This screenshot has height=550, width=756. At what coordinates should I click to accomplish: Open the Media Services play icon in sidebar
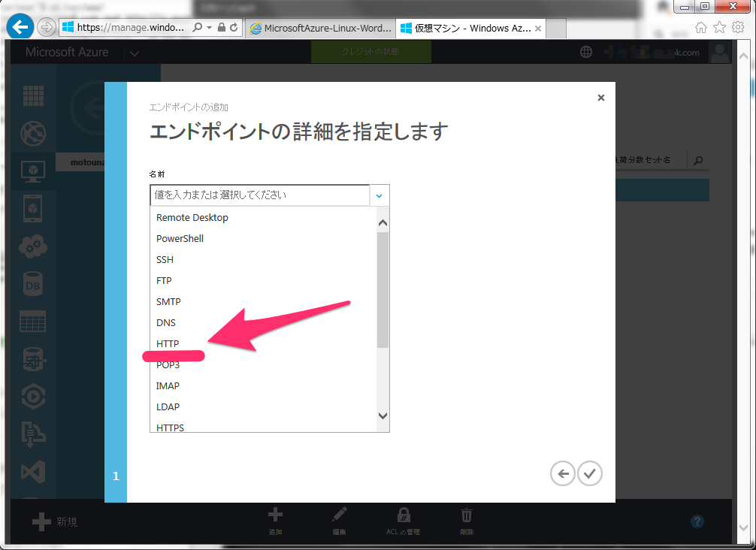click(33, 397)
